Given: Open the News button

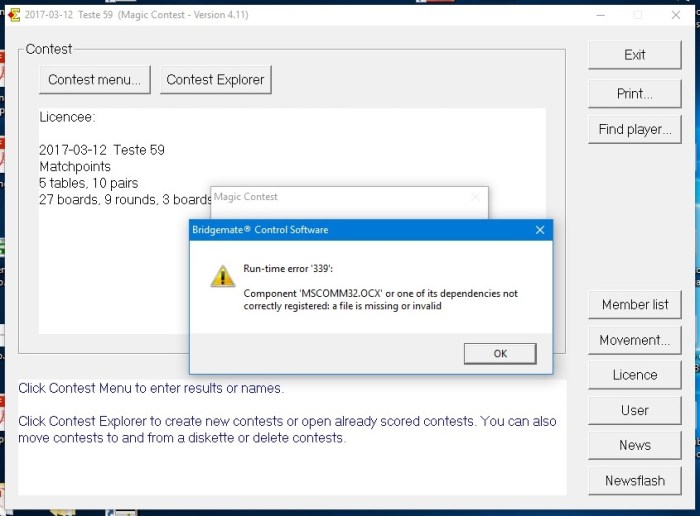Looking at the screenshot, I should point(634,445).
